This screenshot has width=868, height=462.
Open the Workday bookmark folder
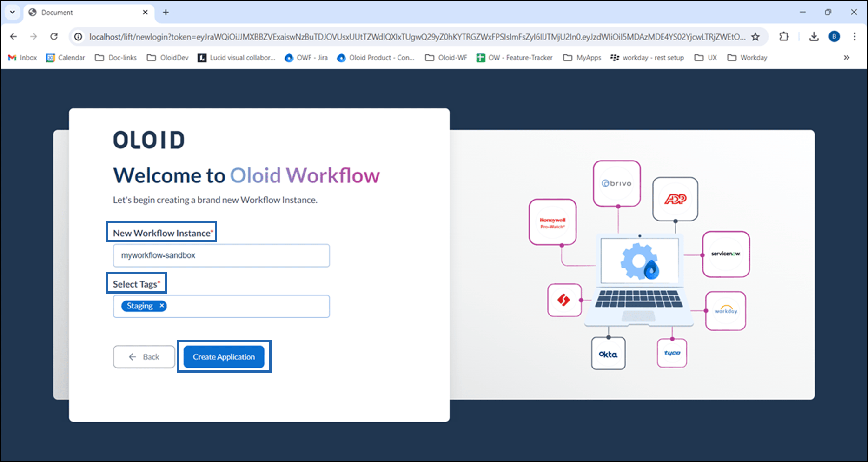747,58
